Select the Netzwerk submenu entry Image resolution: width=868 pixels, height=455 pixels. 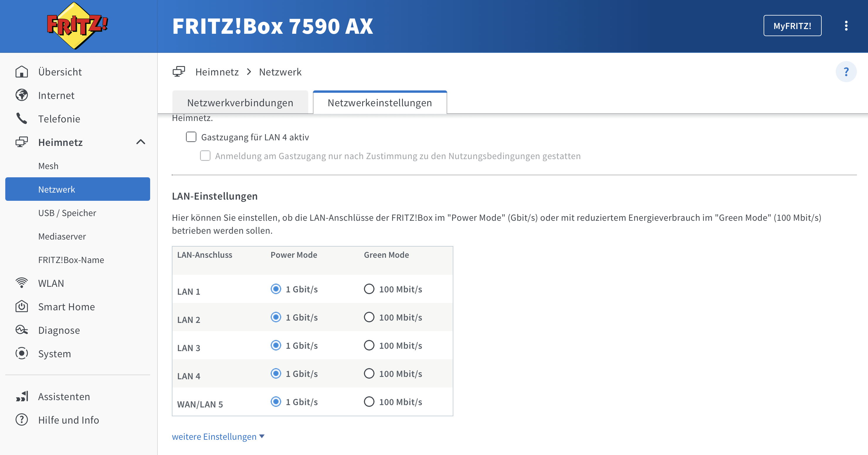(78, 189)
